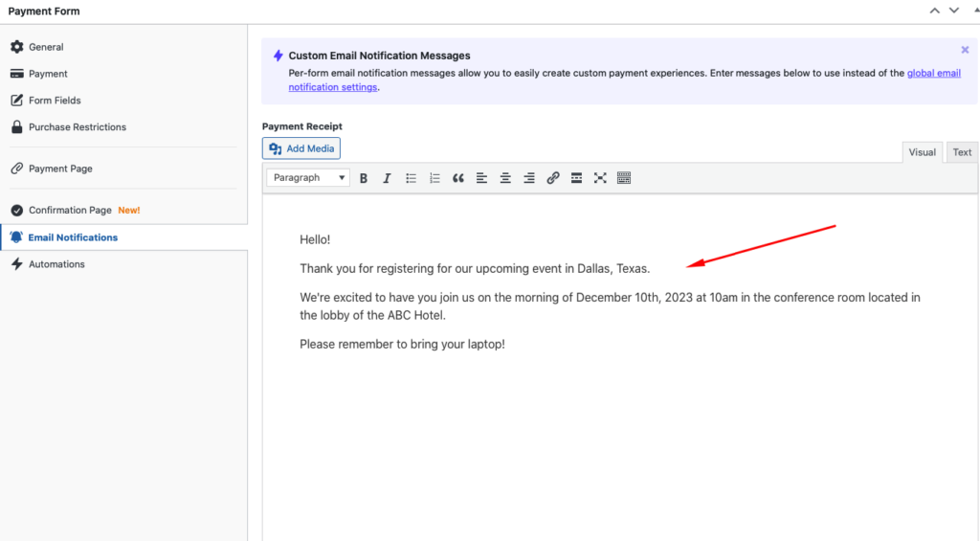Dismiss the Custom Email Notification notice

[965, 50]
